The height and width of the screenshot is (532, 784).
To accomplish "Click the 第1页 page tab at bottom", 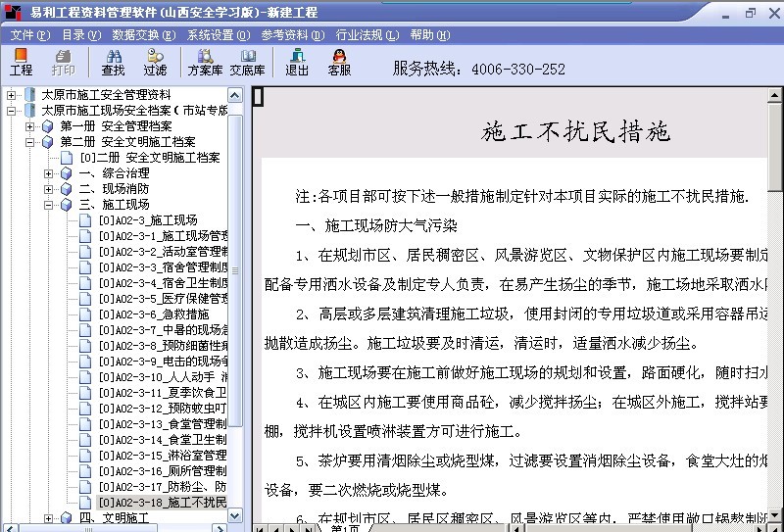I will (343, 528).
